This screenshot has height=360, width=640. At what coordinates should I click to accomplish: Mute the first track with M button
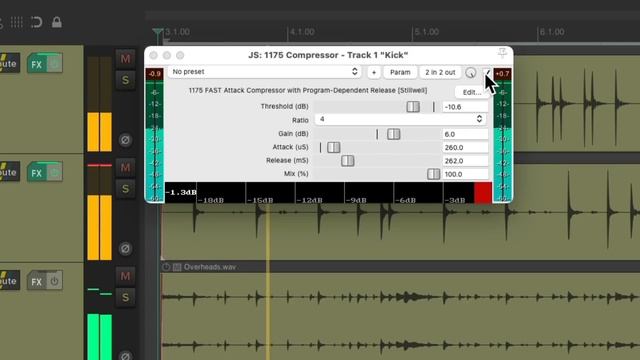click(125, 59)
